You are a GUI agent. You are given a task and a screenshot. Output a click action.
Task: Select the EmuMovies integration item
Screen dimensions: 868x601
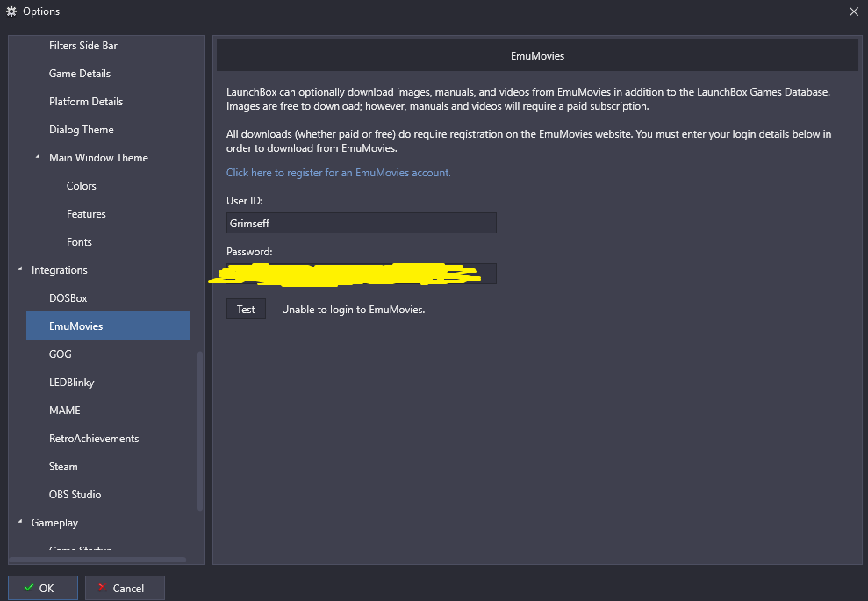click(109, 326)
